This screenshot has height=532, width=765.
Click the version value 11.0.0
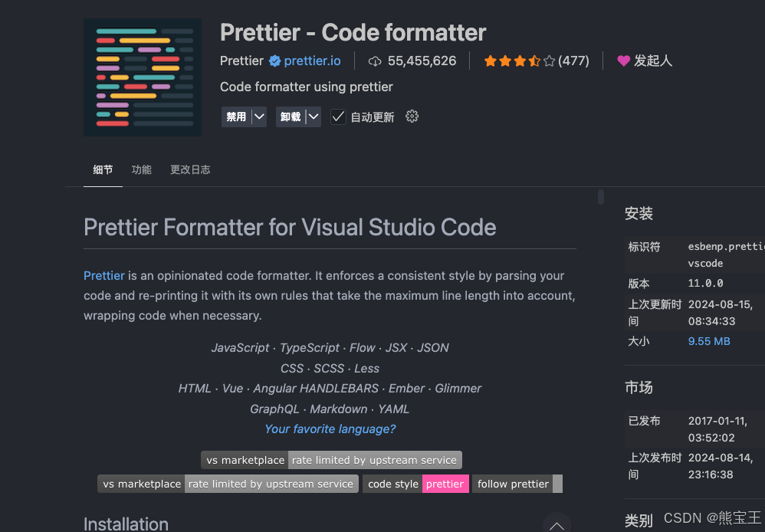pos(705,283)
